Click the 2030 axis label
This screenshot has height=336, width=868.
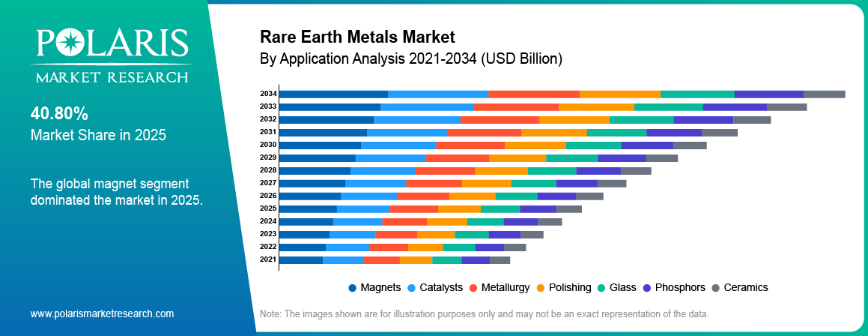point(268,145)
